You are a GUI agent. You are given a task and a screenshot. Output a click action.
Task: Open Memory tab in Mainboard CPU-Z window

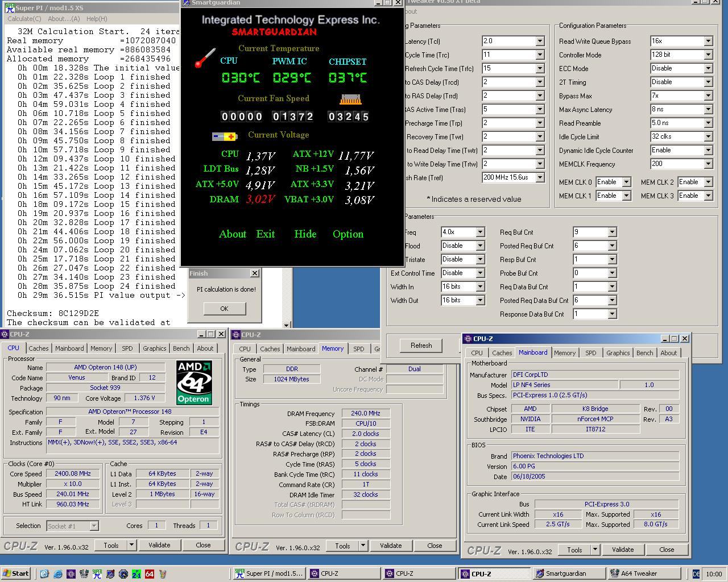tap(565, 353)
